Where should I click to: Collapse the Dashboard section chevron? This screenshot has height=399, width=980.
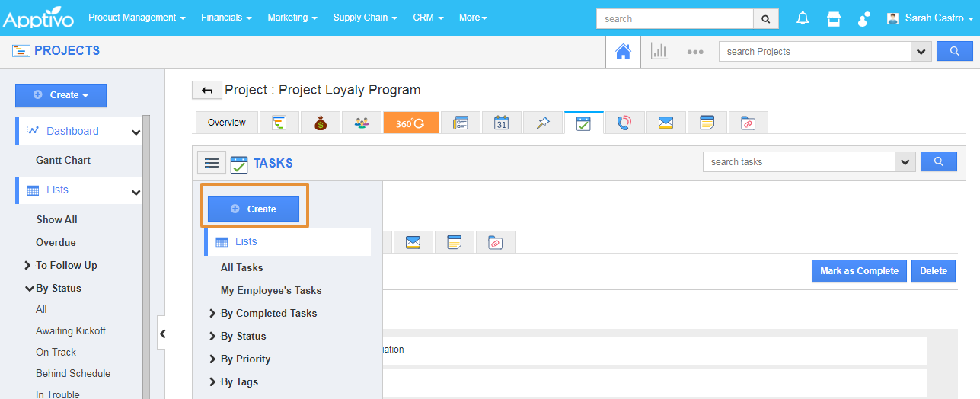pyautogui.click(x=136, y=132)
